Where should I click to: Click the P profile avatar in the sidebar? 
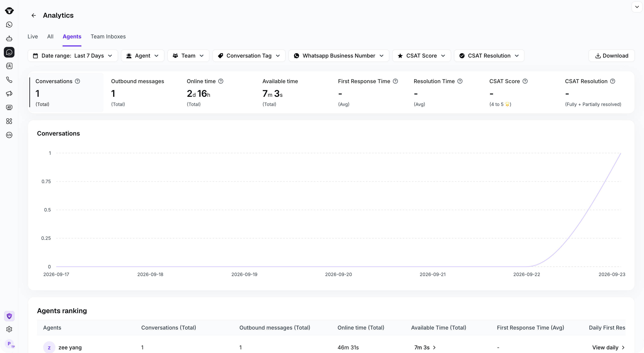tap(10, 344)
